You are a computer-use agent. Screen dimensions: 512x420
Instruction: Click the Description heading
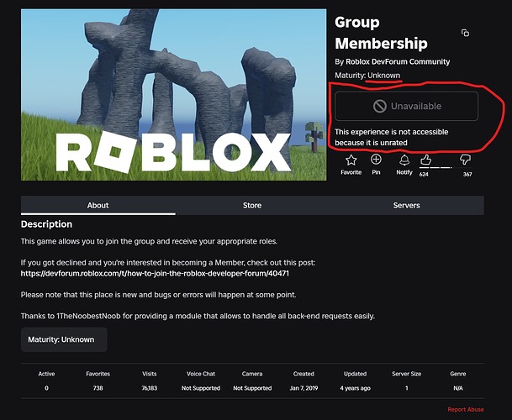(x=46, y=224)
